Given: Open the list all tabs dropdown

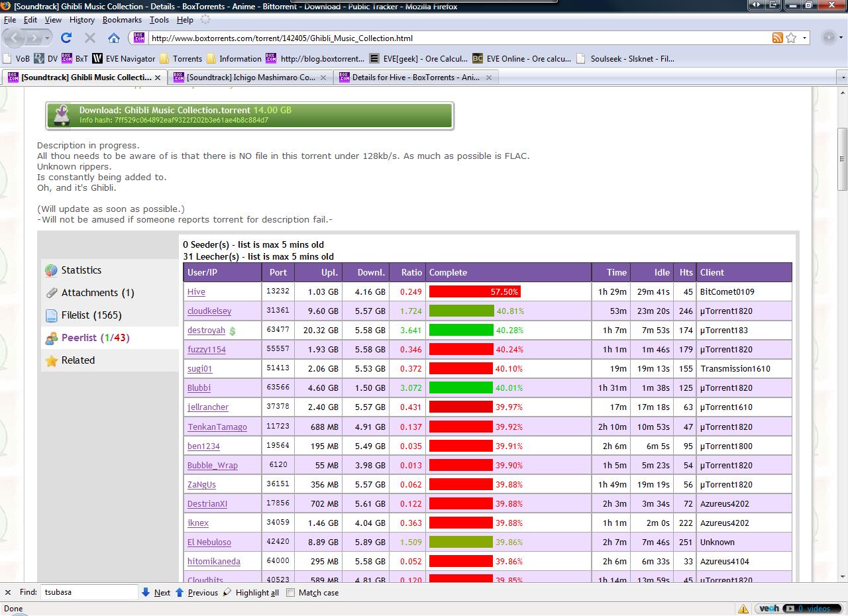Looking at the screenshot, I should coord(842,77).
